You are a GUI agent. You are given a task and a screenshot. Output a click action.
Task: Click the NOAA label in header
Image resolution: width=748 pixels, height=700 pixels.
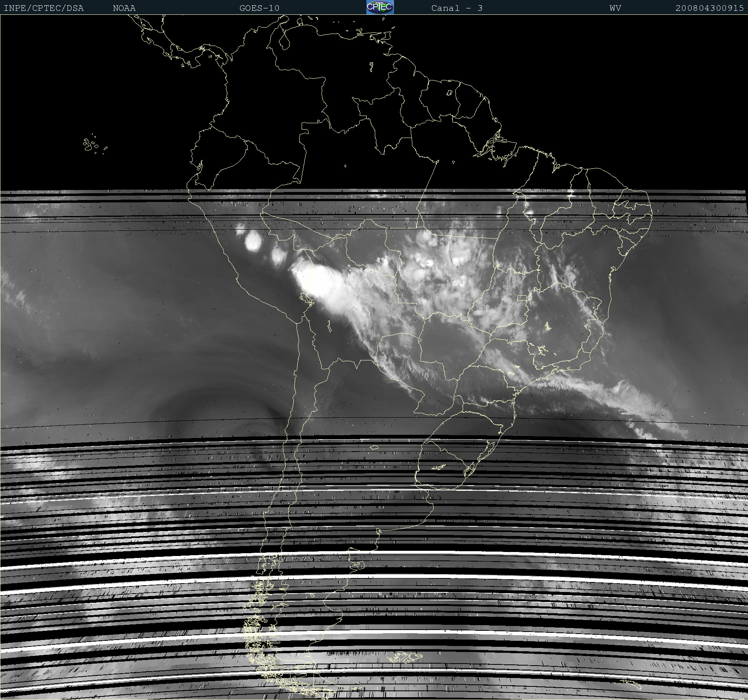point(124,8)
